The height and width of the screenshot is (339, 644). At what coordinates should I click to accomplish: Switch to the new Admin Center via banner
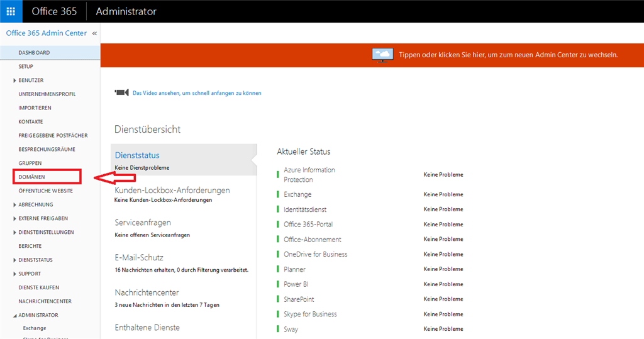coord(508,55)
